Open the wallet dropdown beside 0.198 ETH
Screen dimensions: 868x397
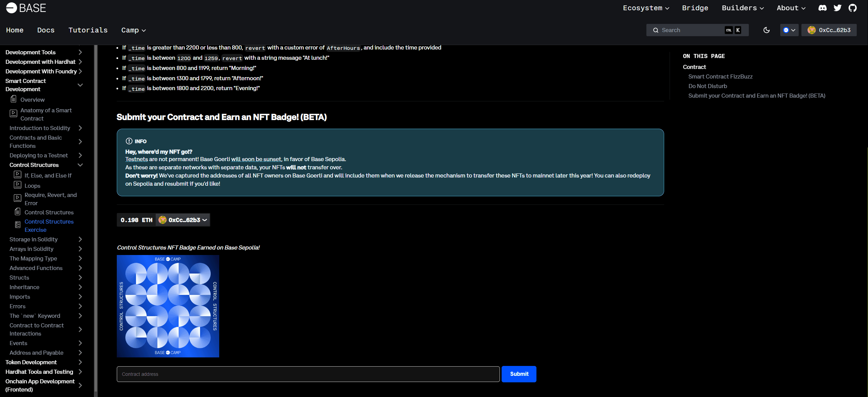[183, 220]
